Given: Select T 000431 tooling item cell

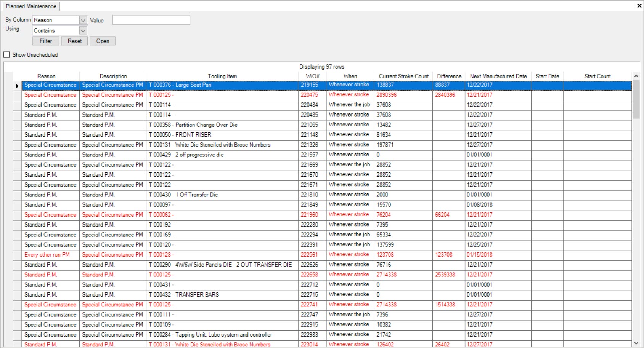Looking at the screenshot, I should click(222, 285).
